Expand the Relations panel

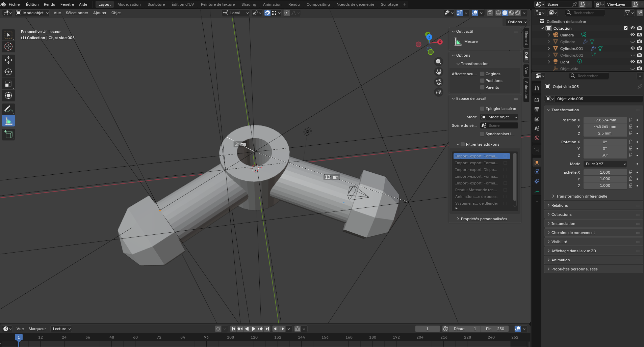[x=559, y=205]
